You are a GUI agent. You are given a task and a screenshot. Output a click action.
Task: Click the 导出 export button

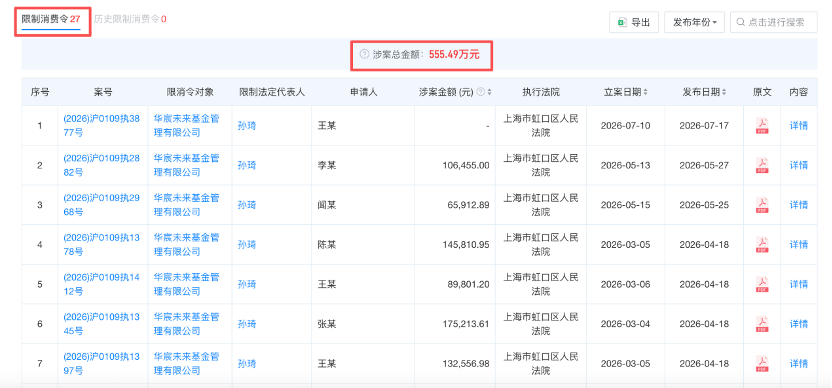click(x=634, y=22)
